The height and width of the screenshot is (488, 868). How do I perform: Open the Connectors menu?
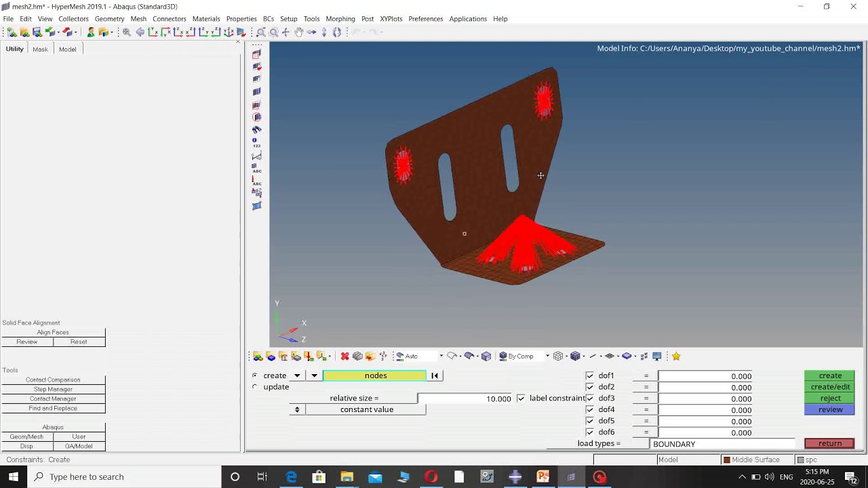click(x=170, y=19)
